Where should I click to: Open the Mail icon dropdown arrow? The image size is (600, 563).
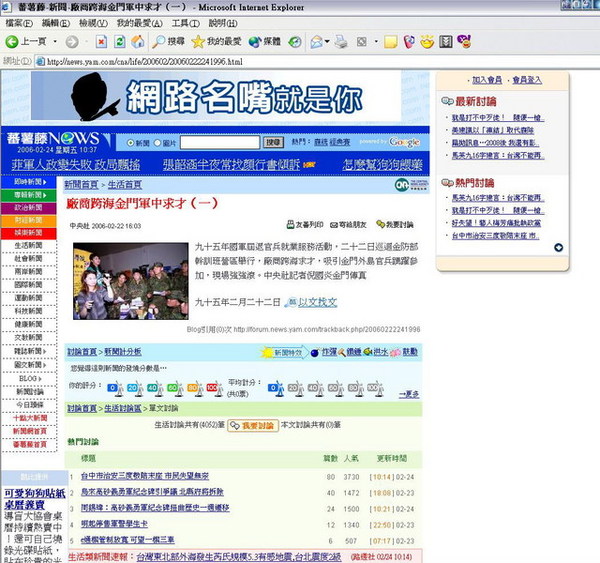click(327, 41)
